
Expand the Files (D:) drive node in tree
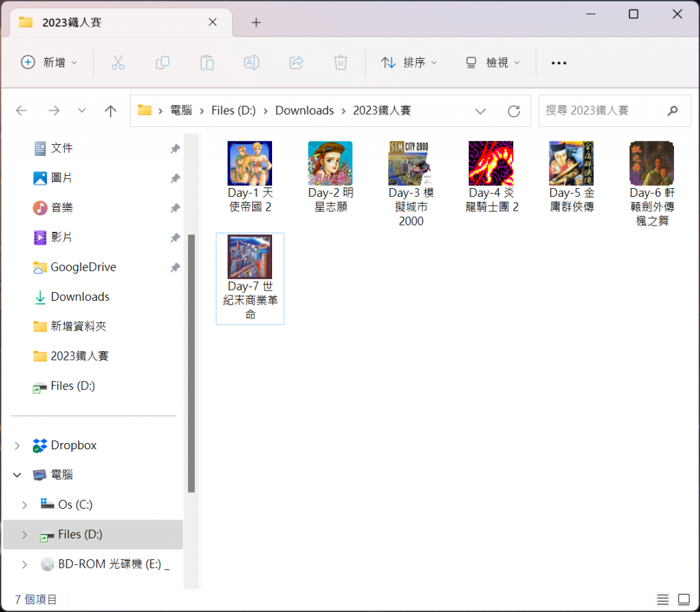click(25, 534)
